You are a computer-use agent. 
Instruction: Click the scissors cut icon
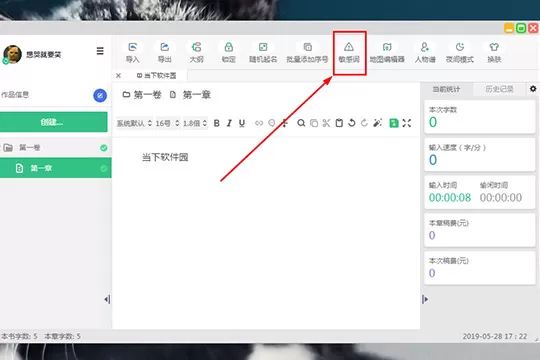326,123
